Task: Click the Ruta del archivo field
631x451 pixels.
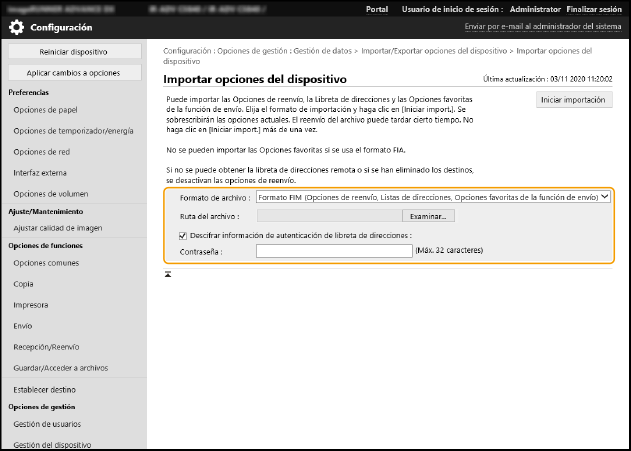Action: tap(331, 215)
